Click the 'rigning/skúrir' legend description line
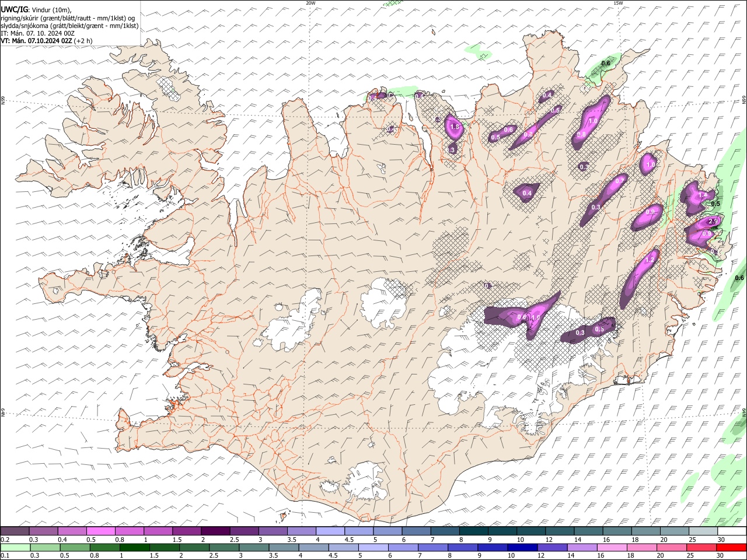This screenshot has height=560, width=747. click(x=68, y=18)
